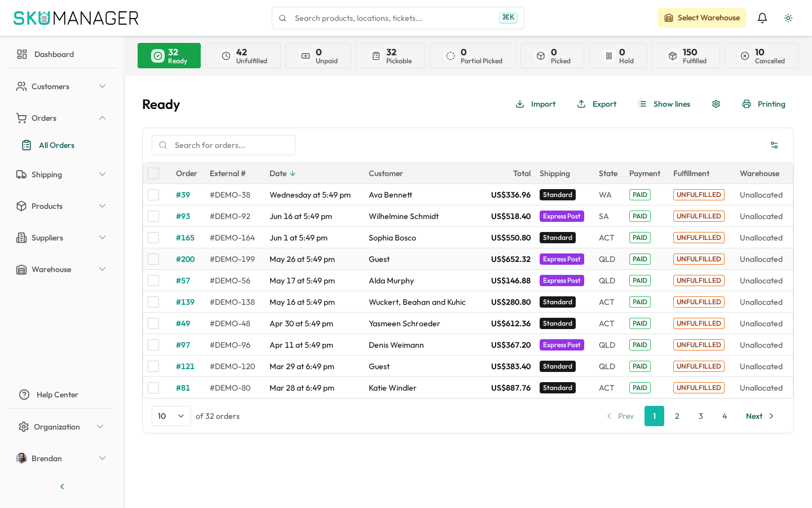Expand the Suppliers menu chevron
The width and height of the screenshot is (812, 508).
pyautogui.click(x=103, y=238)
